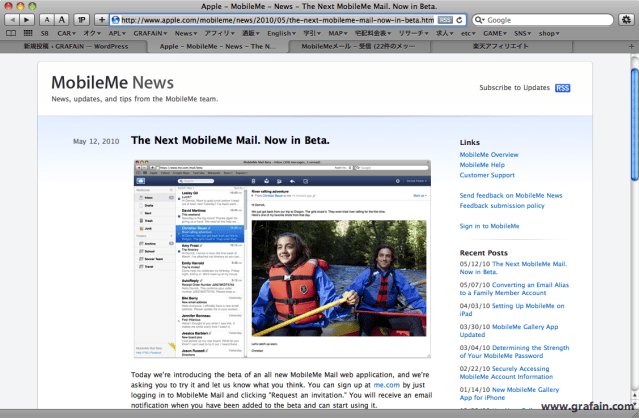Expand the etc bookmarks folder
The width and height of the screenshot is (639, 418).
click(x=468, y=33)
